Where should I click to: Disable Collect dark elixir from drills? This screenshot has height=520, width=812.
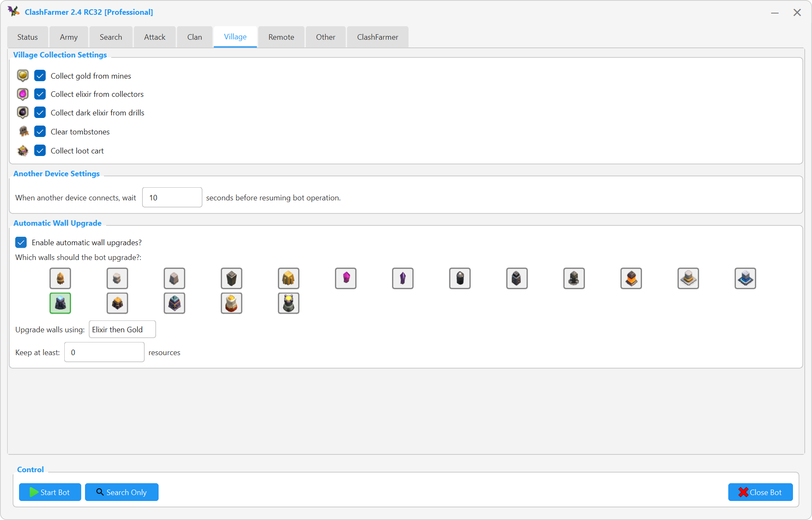tap(40, 112)
